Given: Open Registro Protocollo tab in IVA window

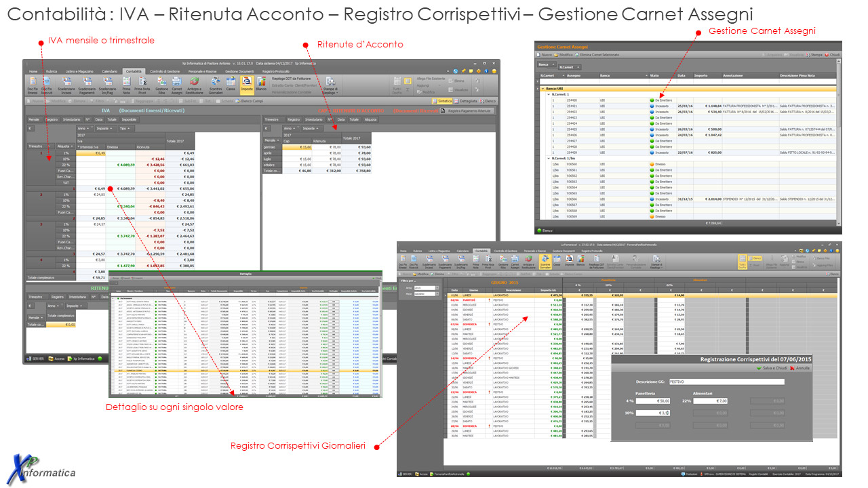Looking at the screenshot, I should click(277, 72).
